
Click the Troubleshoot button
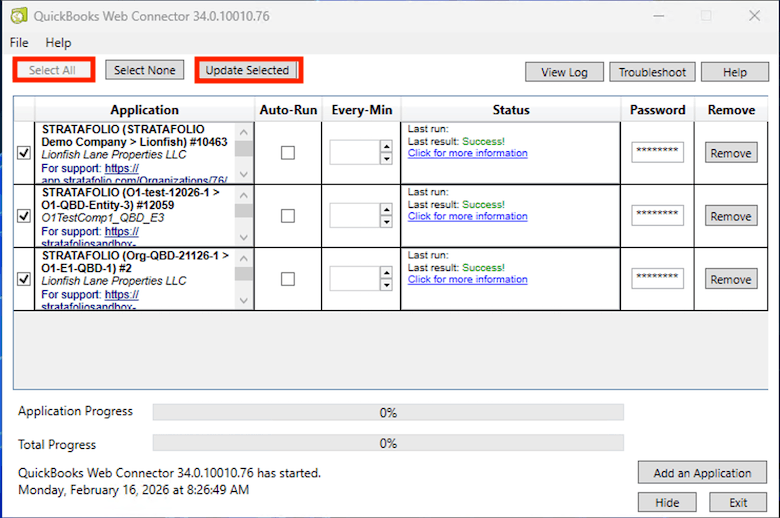652,72
